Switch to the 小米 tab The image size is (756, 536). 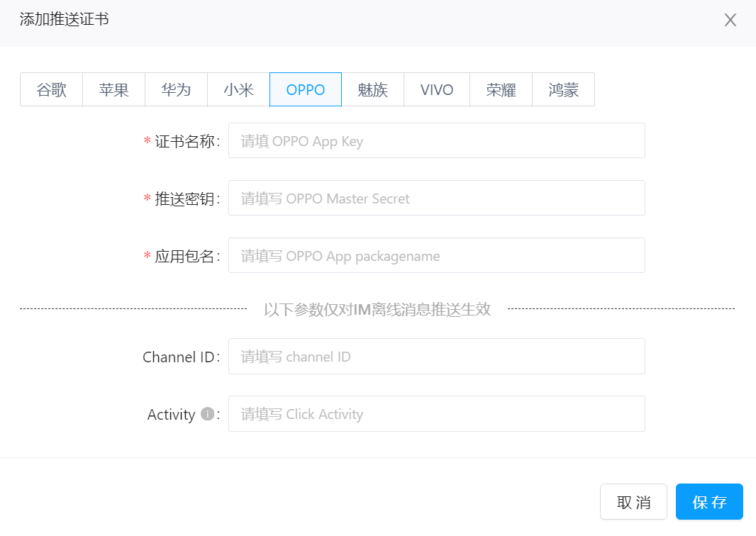238,90
